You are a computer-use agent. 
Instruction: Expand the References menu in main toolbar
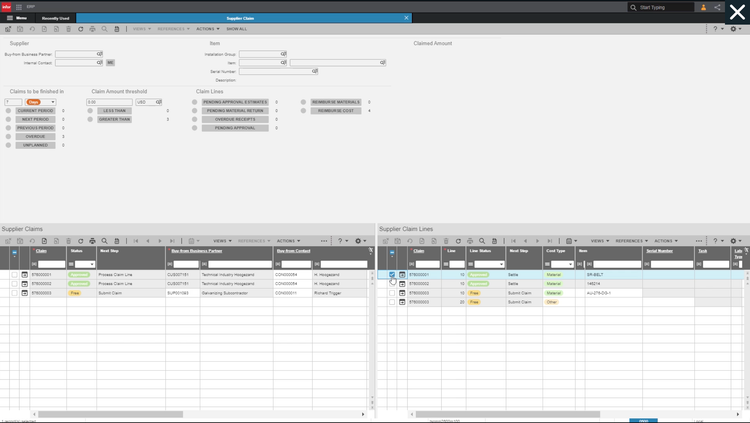point(173,29)
